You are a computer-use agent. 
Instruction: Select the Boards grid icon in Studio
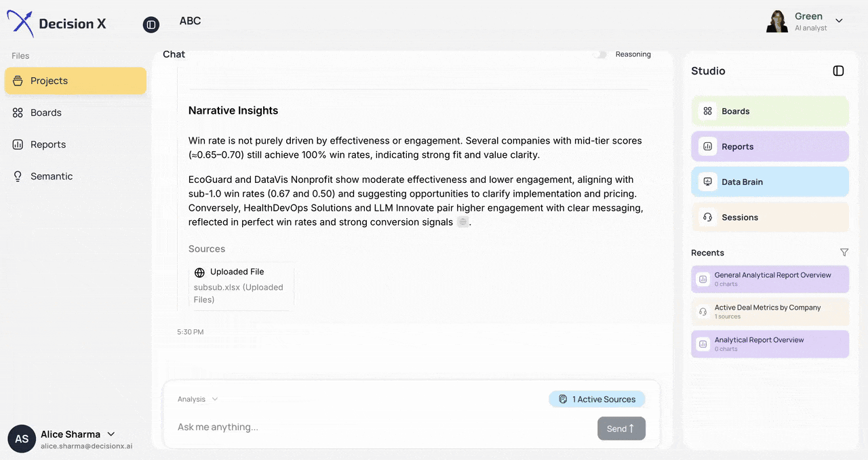[x=707, y=111]
